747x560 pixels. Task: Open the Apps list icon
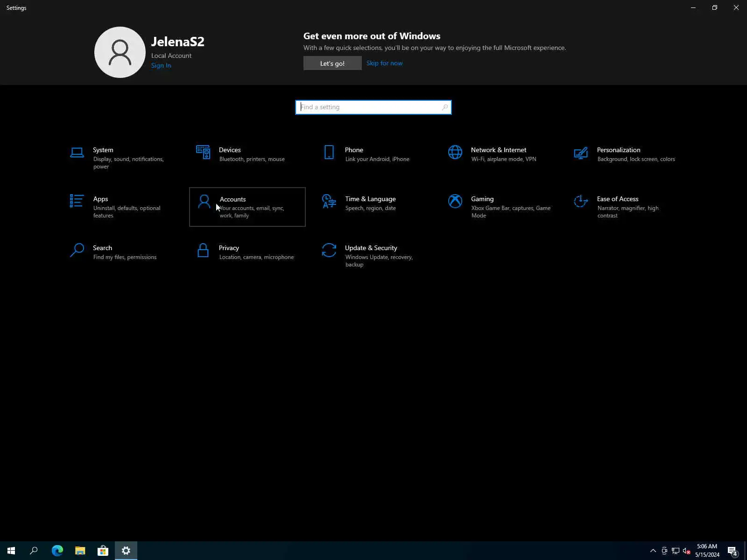pos(77,201)
